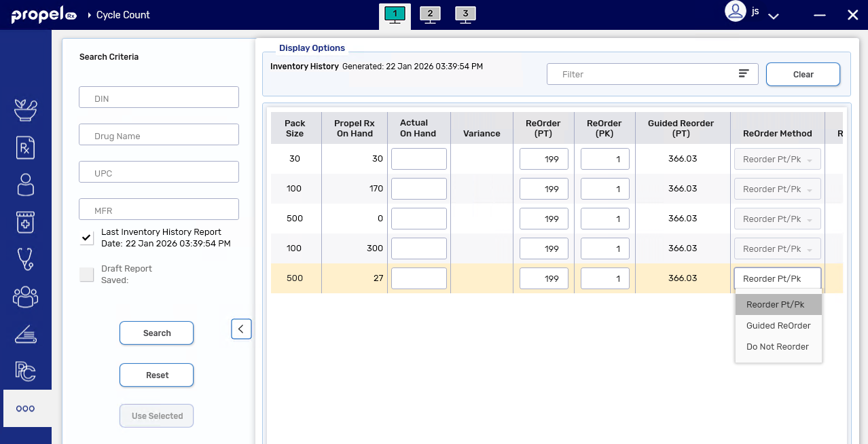Open the medicine bottle drug sidebar icon
Screen dimensions: 868x444
click(x=25, y=222)
